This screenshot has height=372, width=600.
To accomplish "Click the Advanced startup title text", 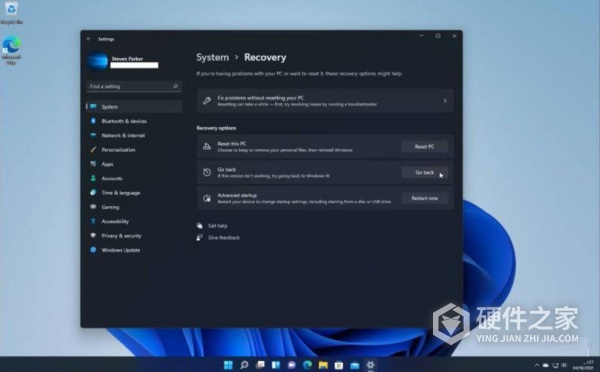I will point(237,195).
